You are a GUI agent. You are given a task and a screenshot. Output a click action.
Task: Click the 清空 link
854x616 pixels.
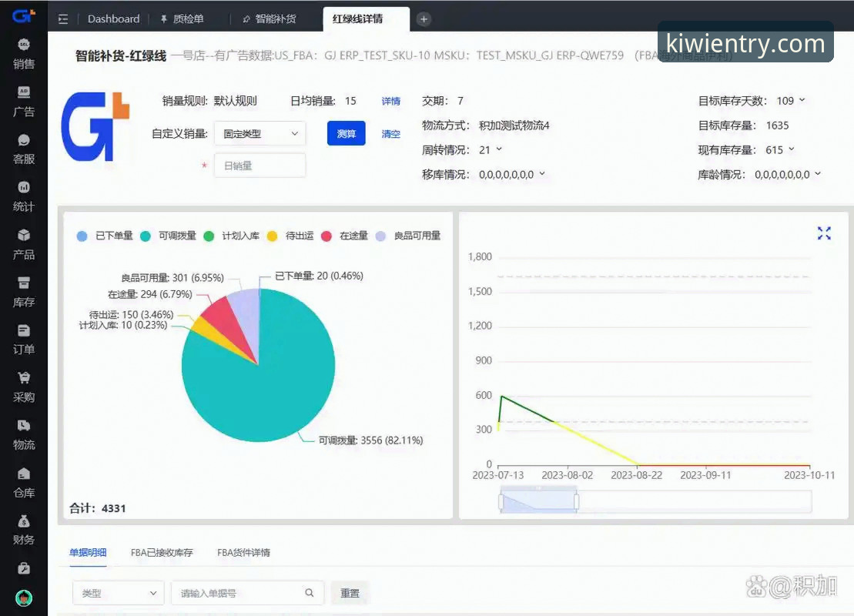click(390, 133)
